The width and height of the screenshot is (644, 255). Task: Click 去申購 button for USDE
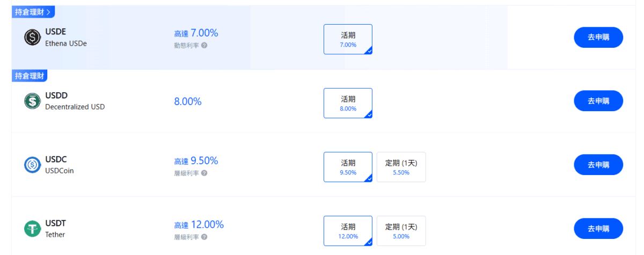point(598,38)
